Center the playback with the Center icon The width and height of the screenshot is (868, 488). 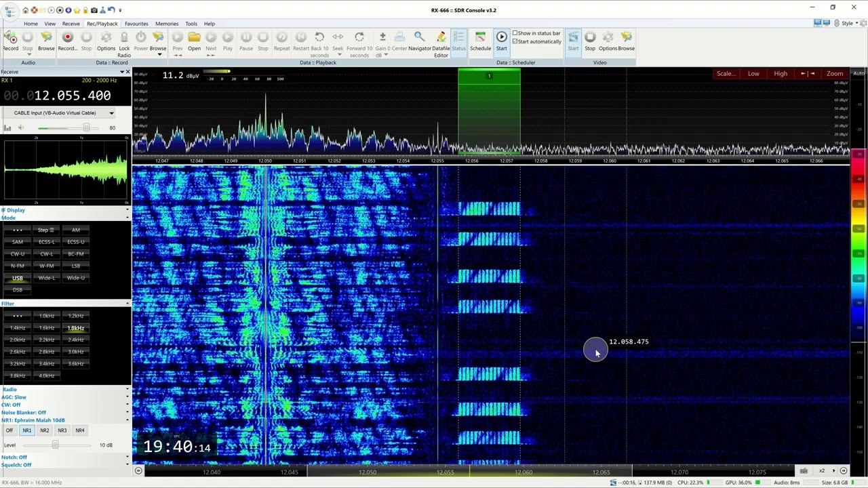399,41
